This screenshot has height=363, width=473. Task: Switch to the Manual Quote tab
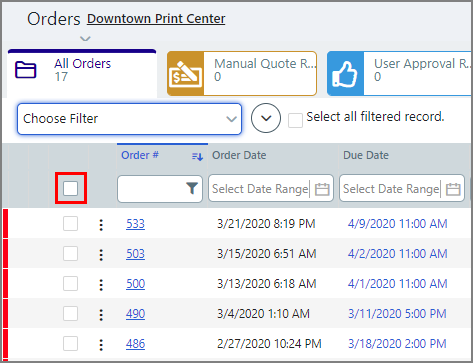point(242,74)
